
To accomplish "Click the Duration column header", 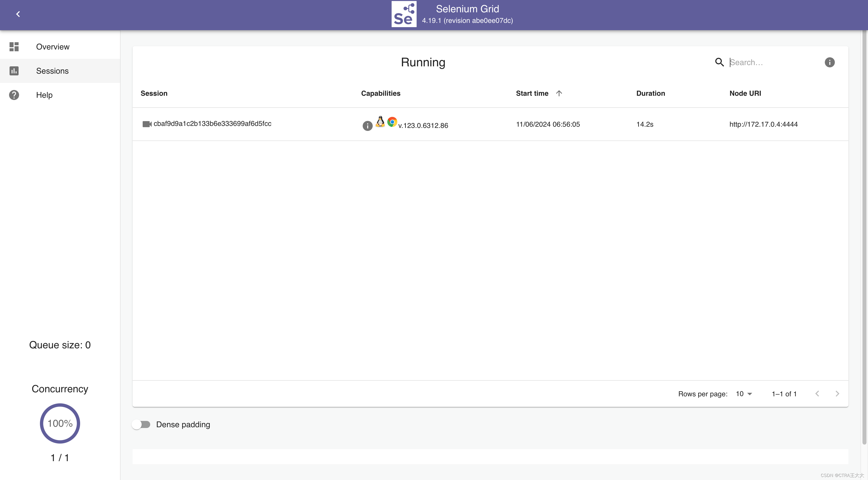I will [650, 93].
